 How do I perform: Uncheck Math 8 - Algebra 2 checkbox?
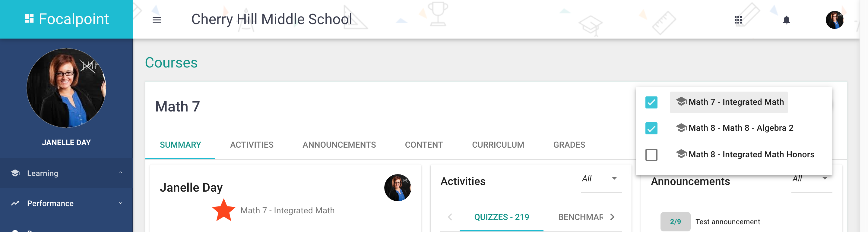651,128
